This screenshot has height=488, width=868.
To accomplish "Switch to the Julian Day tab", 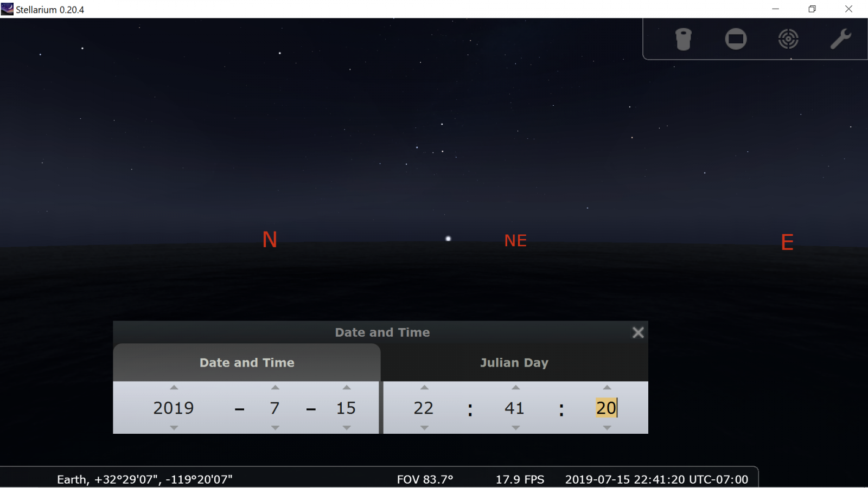I will [514, 363].
